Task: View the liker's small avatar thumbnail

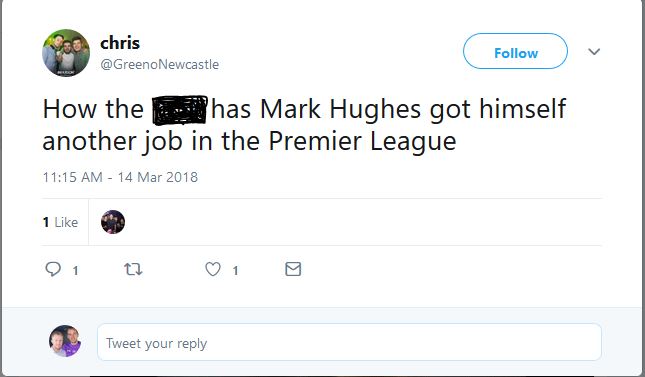Action: click(x=113, y=222)
